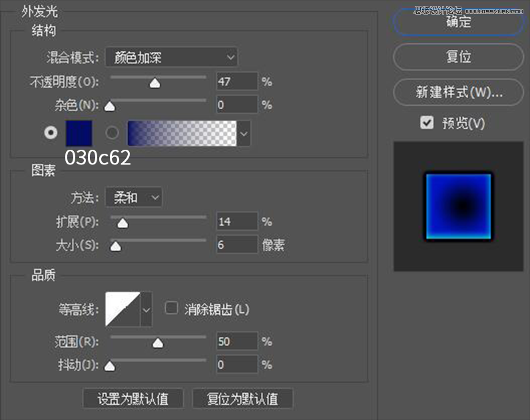Toggle the 预览(V) checkbox
The height and width of the screenshot is (420, 530).
(x=427, y=122)
